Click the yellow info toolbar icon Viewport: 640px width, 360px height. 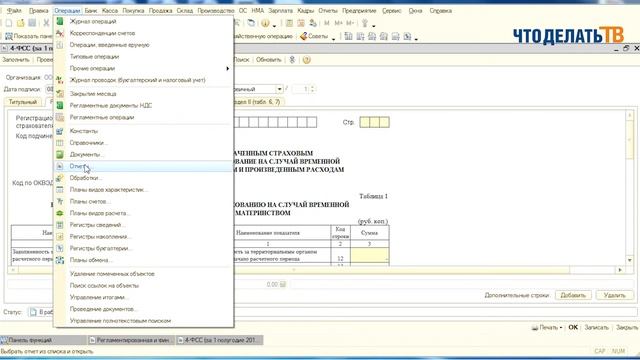tap(265, 24)
